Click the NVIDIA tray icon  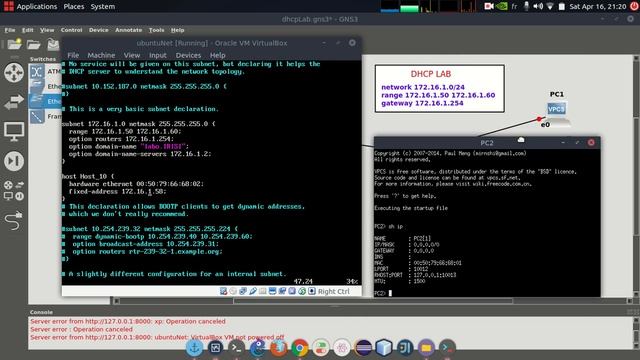pos(501,6)
